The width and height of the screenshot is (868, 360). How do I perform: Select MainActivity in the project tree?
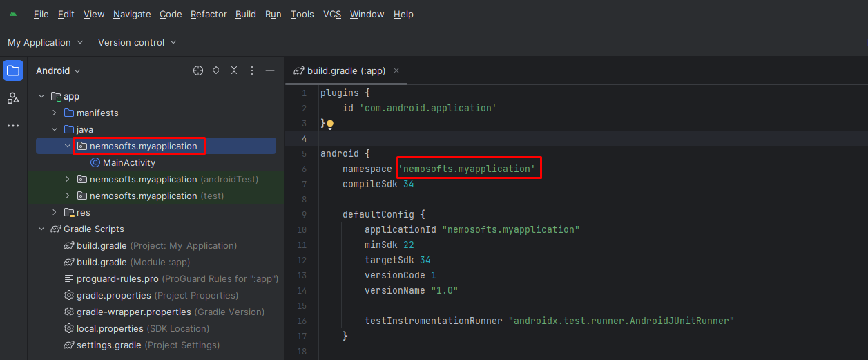point(129,163)
